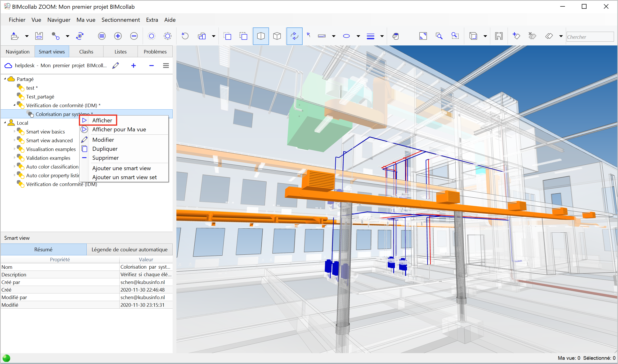
Task: Click the green status indicator at bottom left
Action: coord(6,358)
